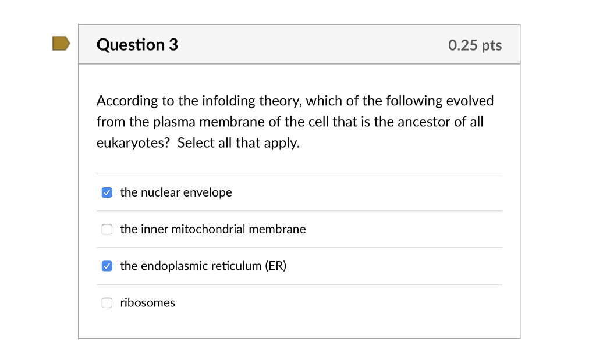Select the 'ribosomes' answer text
Viewport: 596px width, 364px height.
(147, 302)
